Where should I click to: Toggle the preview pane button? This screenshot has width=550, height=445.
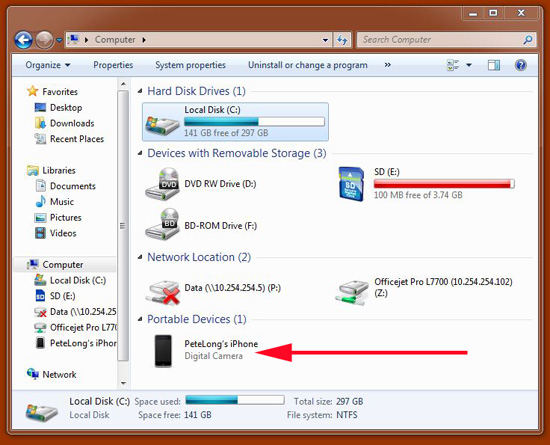point(494,65)
